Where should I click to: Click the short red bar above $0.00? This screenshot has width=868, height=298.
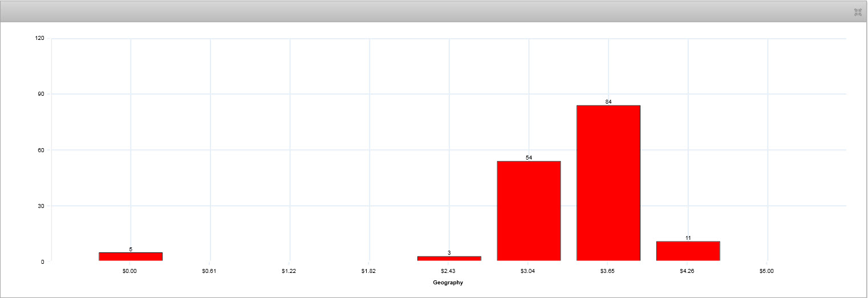click(x=131, y=256)
